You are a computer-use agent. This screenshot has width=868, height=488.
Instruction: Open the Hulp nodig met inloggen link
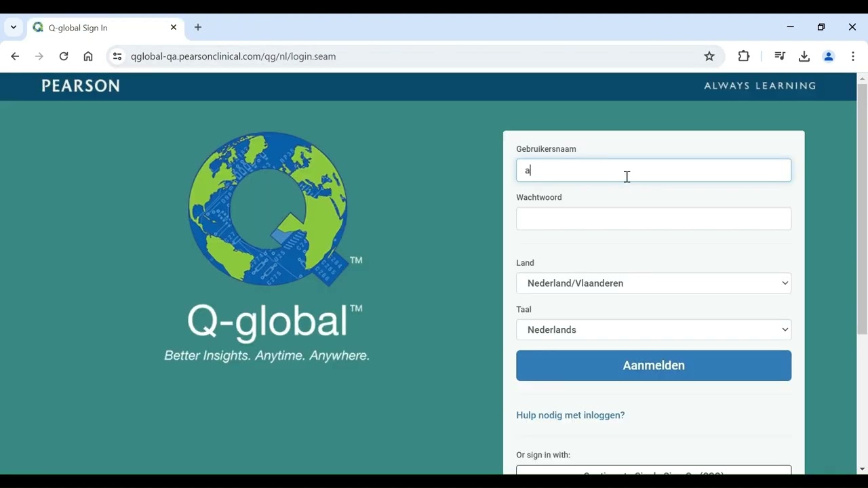coord(570,415)
